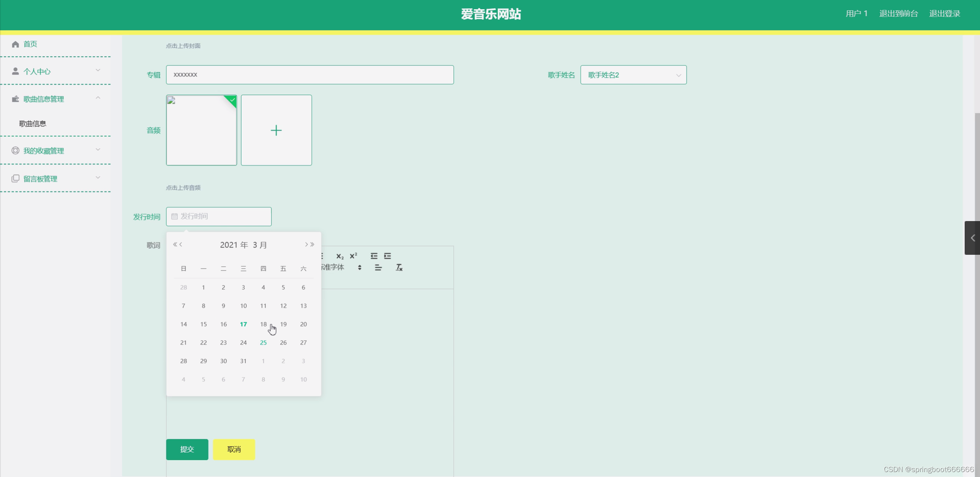The width and height of the screenshot is (980, 477).
Task: Click the 取消 cancel button
Action: tap(234, 449)
